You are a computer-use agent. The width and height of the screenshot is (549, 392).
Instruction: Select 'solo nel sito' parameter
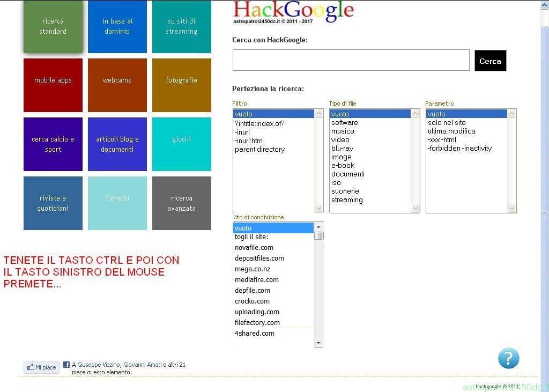click(x=467, y=123)
